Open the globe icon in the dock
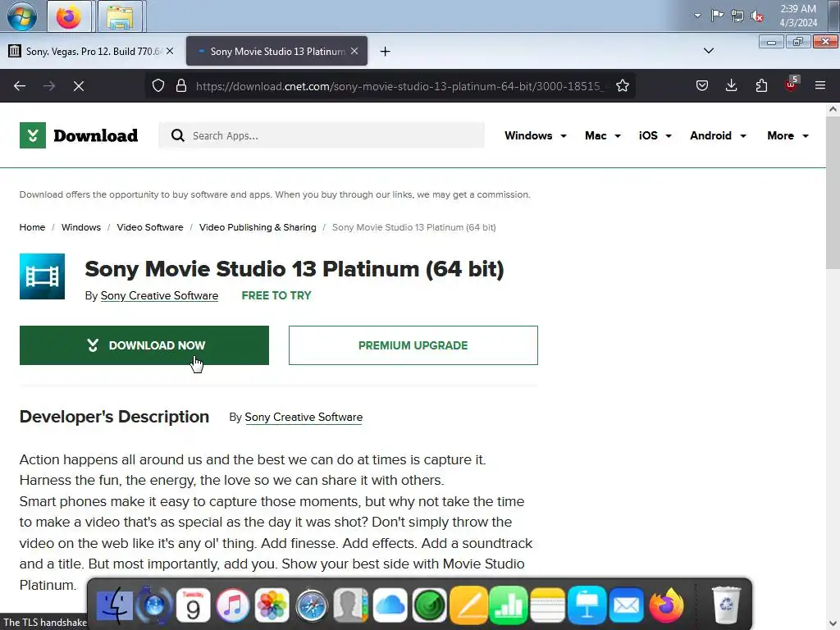The width and height of the screenshot is (840, 630). pos(154,606)
